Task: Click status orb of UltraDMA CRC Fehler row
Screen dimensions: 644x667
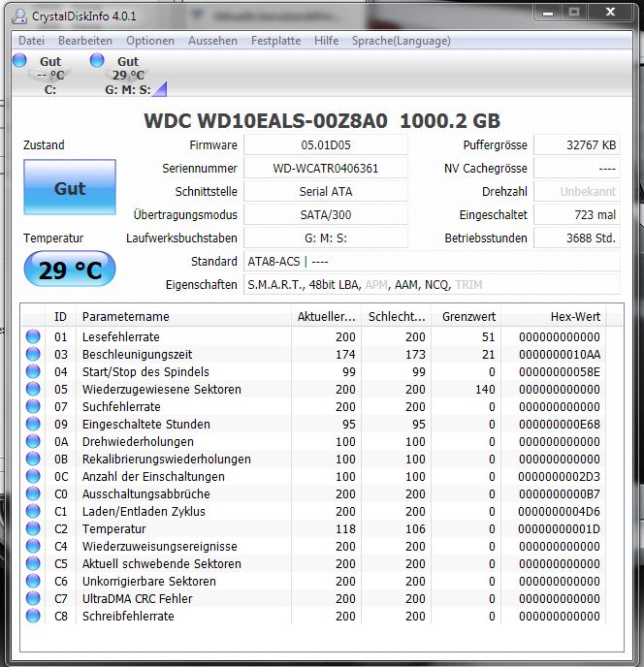Action: [33, 598]
